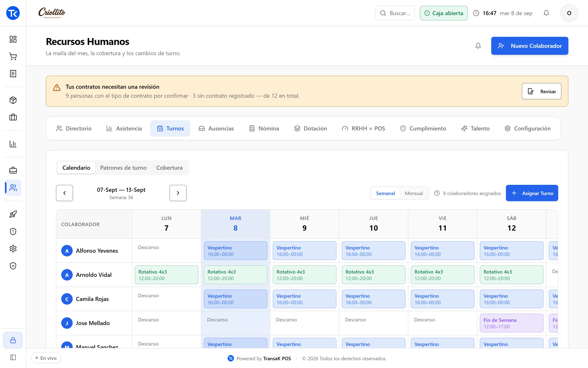Viewport: 588px width, 368px height.
Task: Click the Criollito restaurant logo
Action: pyautogui.click(x=52, y=13)
